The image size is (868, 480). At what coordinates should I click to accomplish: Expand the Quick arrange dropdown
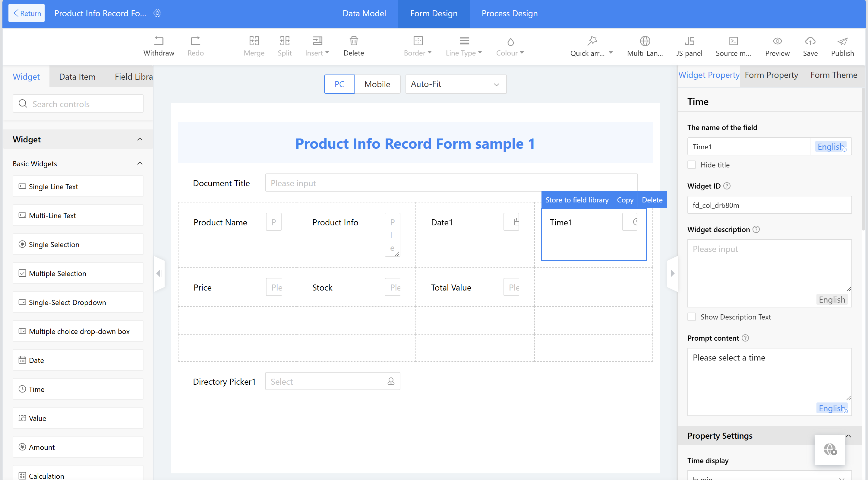click(x=610, y=53)
